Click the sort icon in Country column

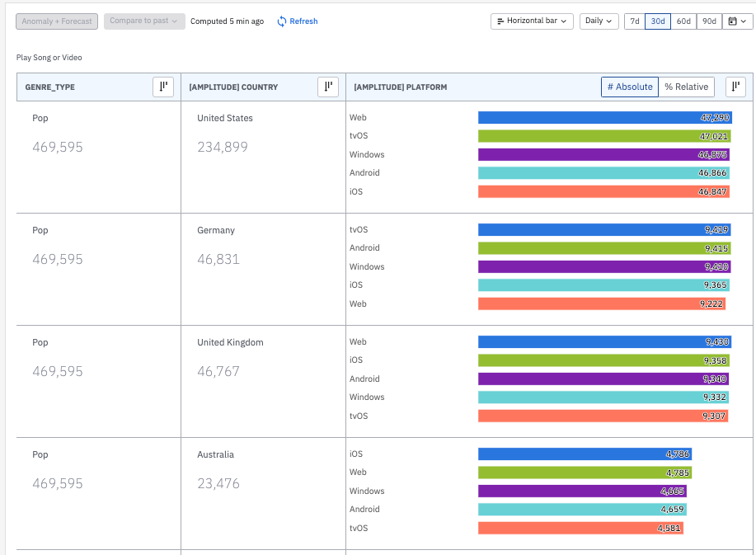click(x=327, y=87)
